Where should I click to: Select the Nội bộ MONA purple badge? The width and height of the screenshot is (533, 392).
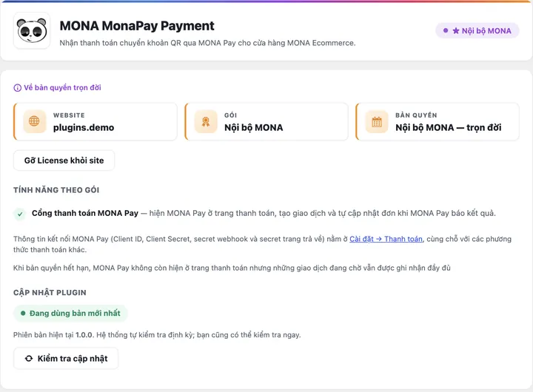click(477, 31)
